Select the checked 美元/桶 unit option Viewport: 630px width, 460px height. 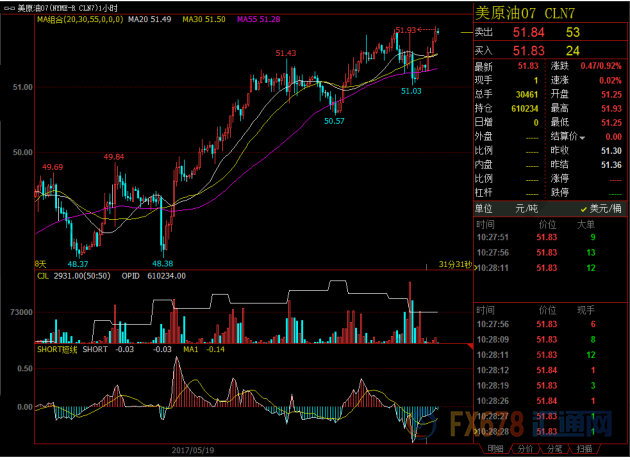tap(601, 209)
